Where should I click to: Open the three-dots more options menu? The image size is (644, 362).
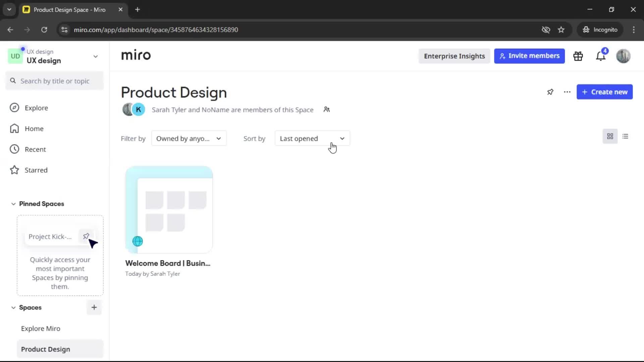pos(567,92)
